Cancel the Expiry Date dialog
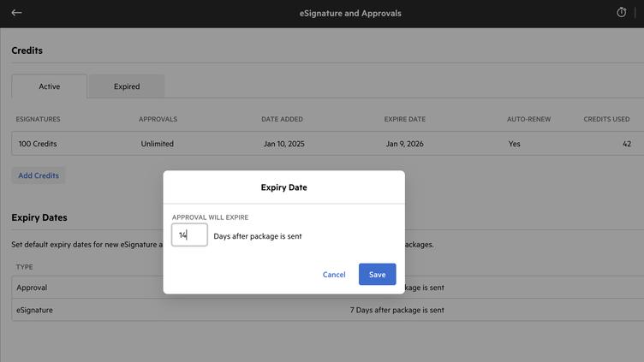Viewport: 644px width, 362px height. click(334, 275)
